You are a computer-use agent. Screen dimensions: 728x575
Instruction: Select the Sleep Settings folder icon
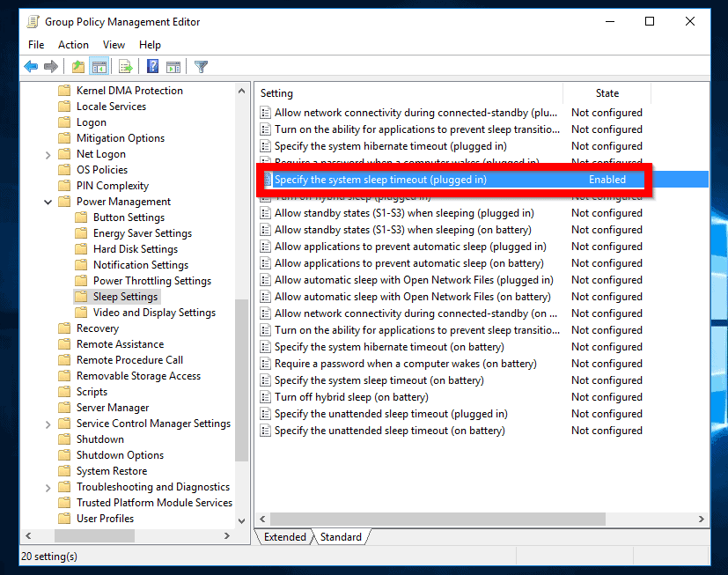(81, 297)
